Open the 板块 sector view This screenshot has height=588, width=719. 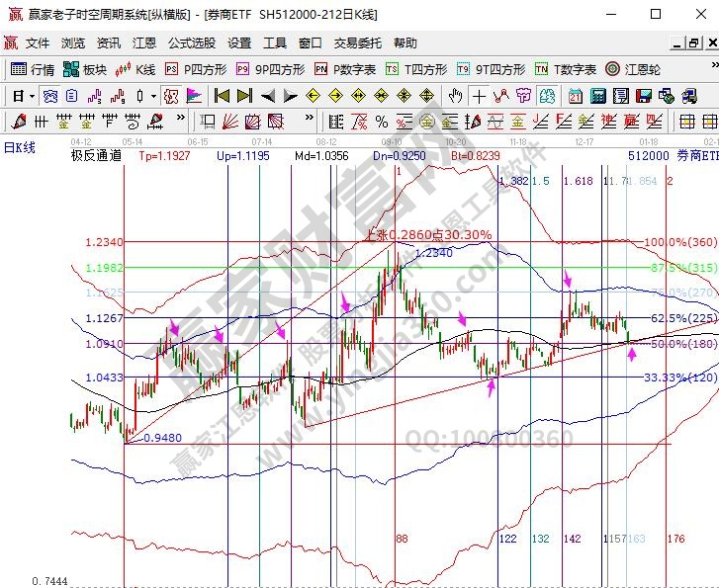[x=85, y=69]
